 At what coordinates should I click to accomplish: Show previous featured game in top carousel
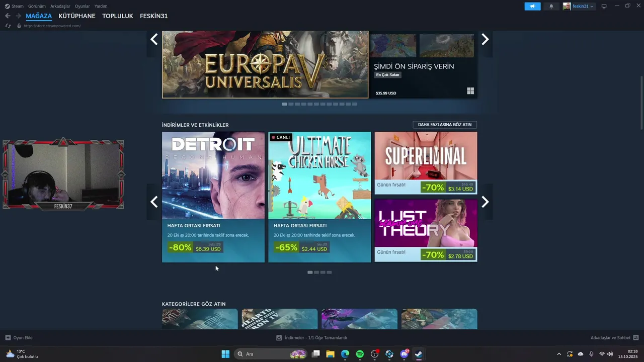(x=154, y=39)
